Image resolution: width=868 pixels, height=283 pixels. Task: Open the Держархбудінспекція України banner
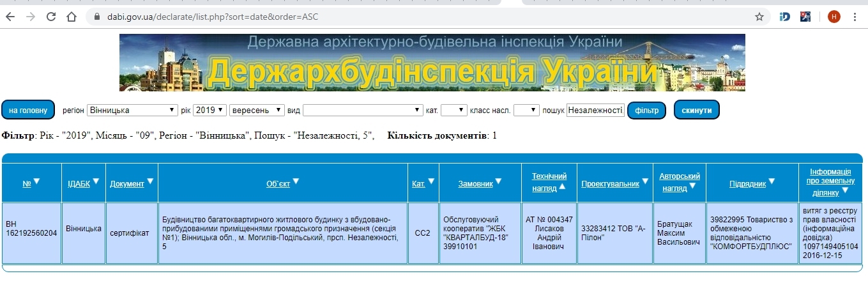point(432,63)
